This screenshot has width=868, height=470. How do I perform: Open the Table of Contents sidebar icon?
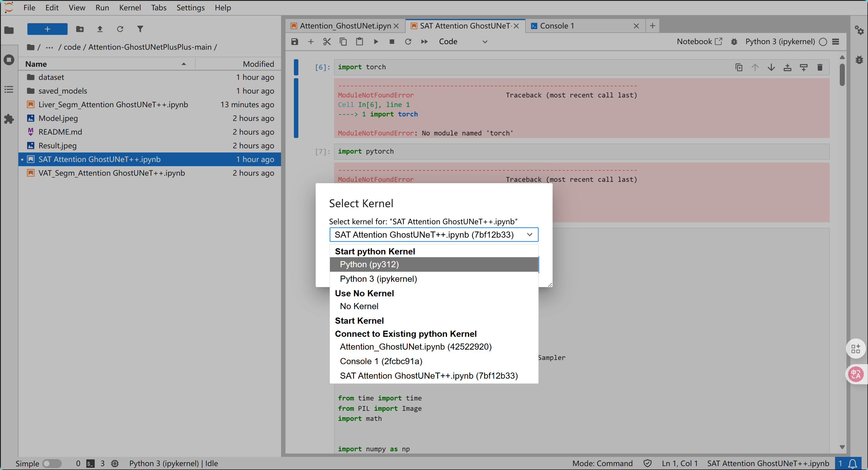coord(9,89)
